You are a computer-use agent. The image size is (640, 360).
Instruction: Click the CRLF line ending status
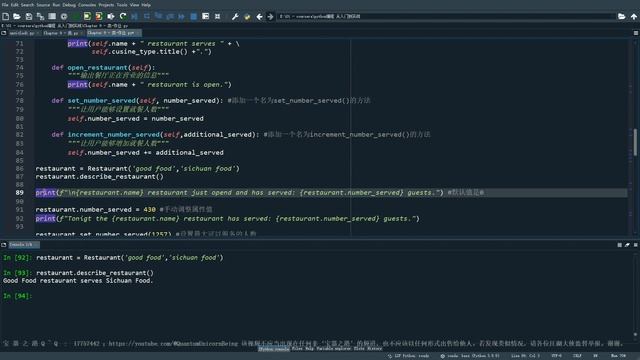[x=577, y=356]
